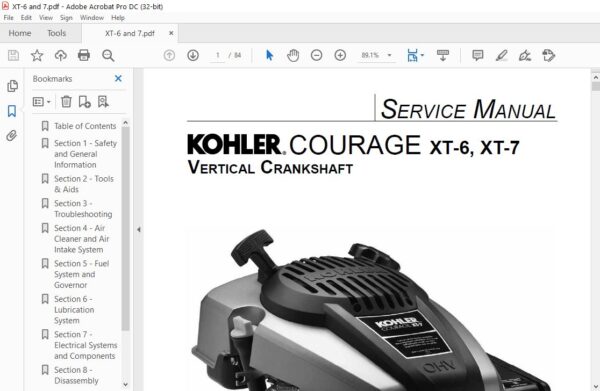Open Page Thumbnails side panel
600x391 pixels.
[12, 86]
